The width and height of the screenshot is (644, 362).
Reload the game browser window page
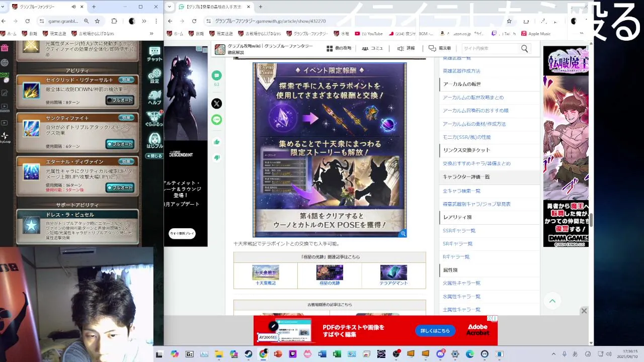(27, 21)
